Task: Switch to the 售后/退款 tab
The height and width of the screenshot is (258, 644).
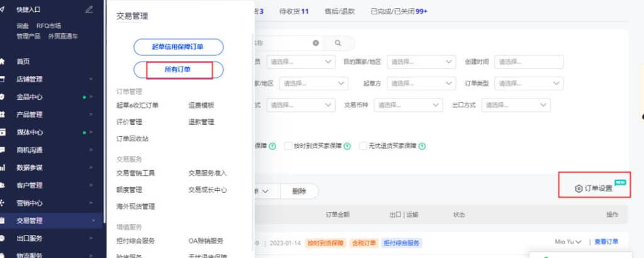Action: point(340,11)
